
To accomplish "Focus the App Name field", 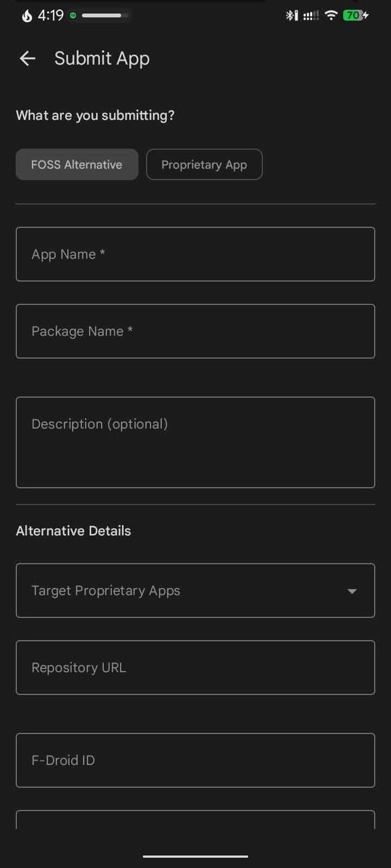I will (x=195, y=254).
